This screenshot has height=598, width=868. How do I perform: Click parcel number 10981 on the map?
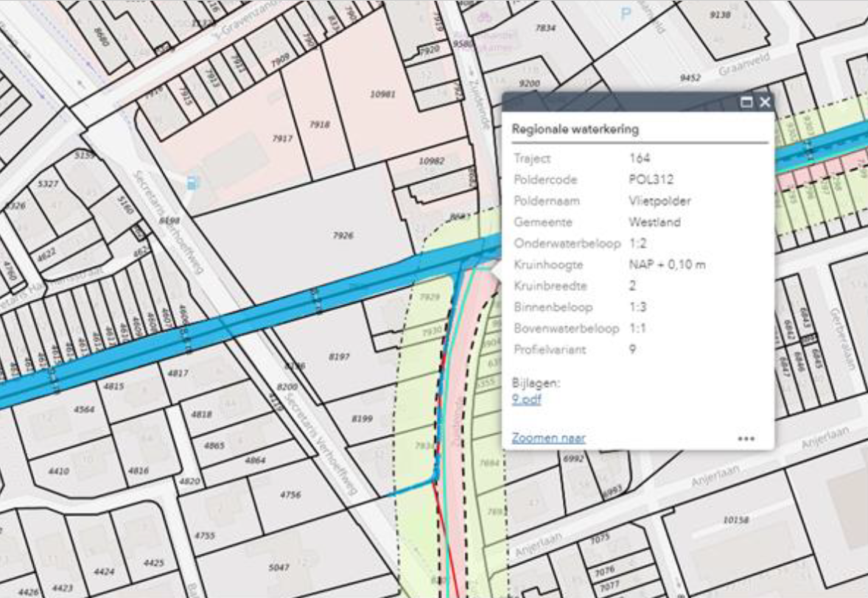383,94
